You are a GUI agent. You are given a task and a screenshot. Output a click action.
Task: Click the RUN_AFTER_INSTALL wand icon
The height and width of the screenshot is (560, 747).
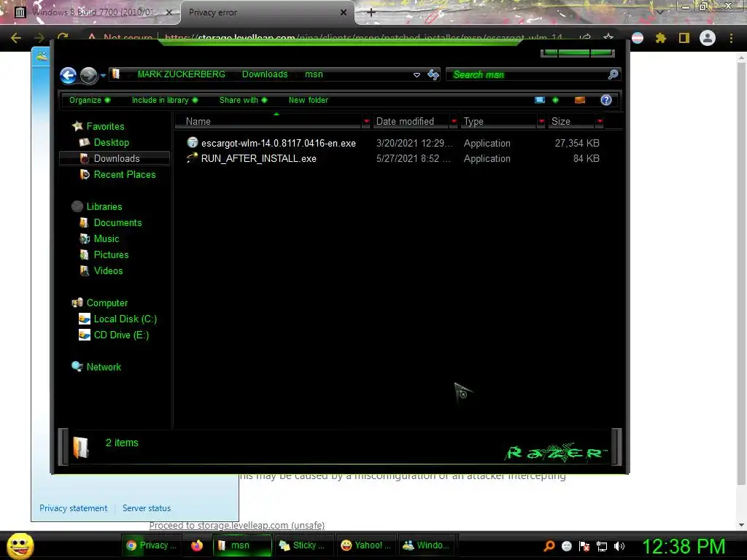pyautogui.click(x=192, y=157)
